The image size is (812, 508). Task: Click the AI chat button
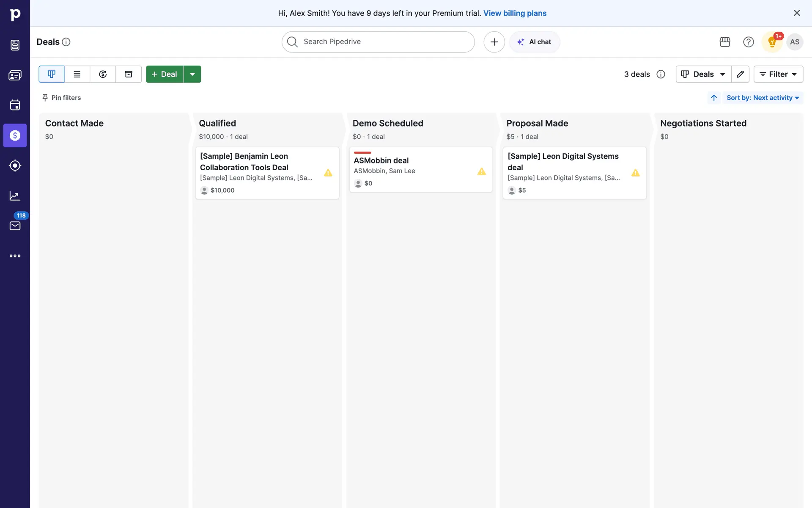click(535, 42)
